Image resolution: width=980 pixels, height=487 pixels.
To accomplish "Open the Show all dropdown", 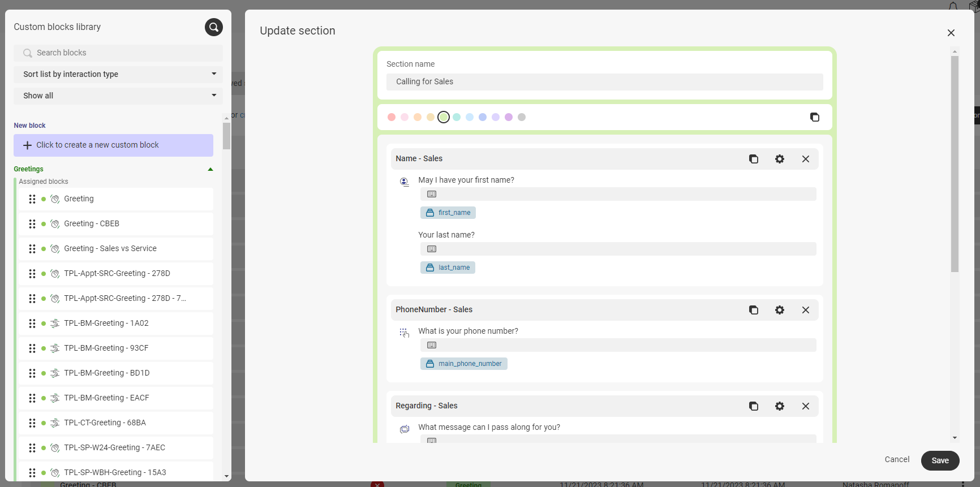I will coord(118,96).
